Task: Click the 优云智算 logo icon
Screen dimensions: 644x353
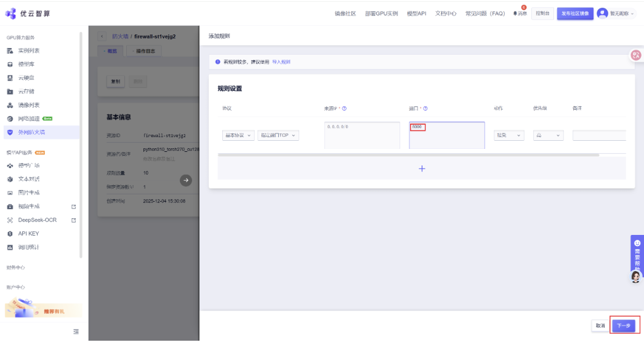Action: (x=10, y=14)
